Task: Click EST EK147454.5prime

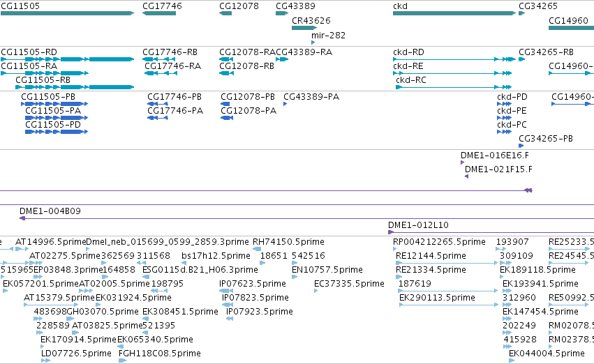Action: coord(507,319)
